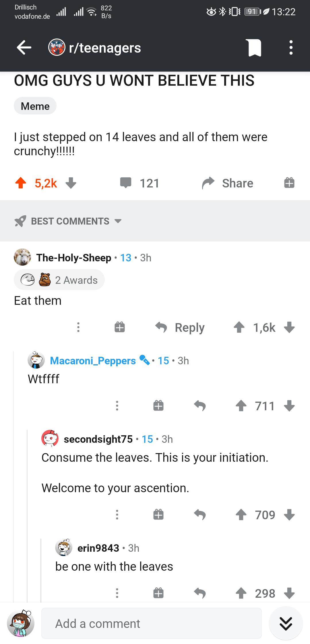
Task: Give award to the main post
Action: point(289,183)
